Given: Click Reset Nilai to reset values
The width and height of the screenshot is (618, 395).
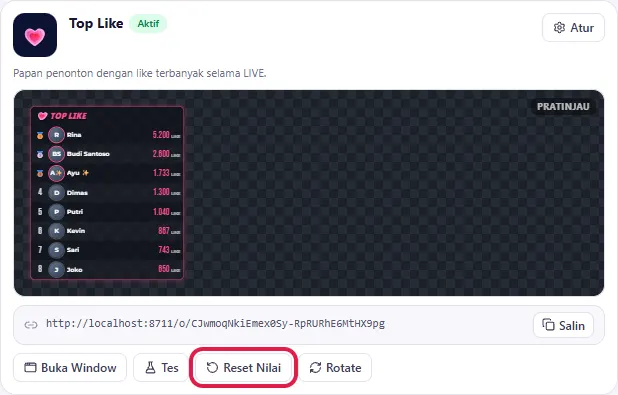Looking at the screenshot, I should (244, 367).
